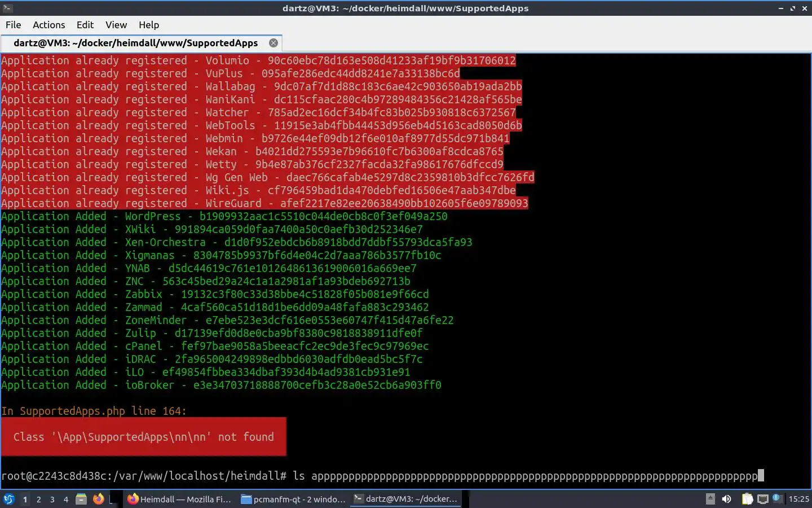Click the XWiki Application Added line
The height and width of the screenshot is (508, 812).
[x=212, y=229]
